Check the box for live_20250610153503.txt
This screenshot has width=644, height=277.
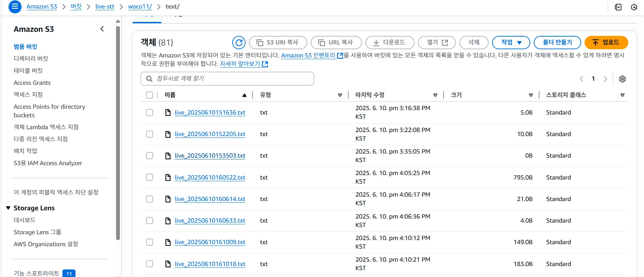[150, 156]
